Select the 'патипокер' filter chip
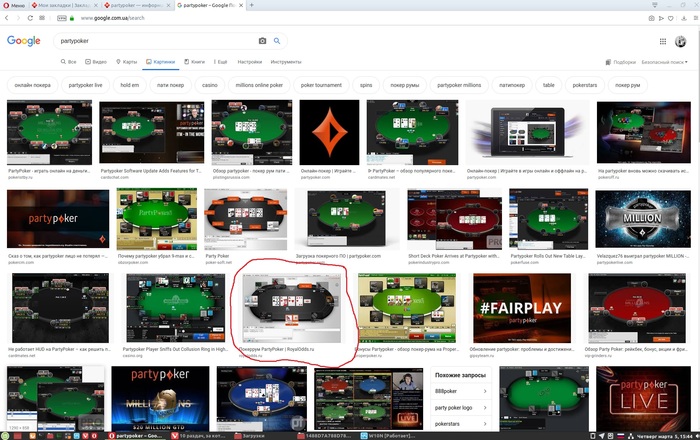This screenshot has height=440, width=700. (512, 85)
